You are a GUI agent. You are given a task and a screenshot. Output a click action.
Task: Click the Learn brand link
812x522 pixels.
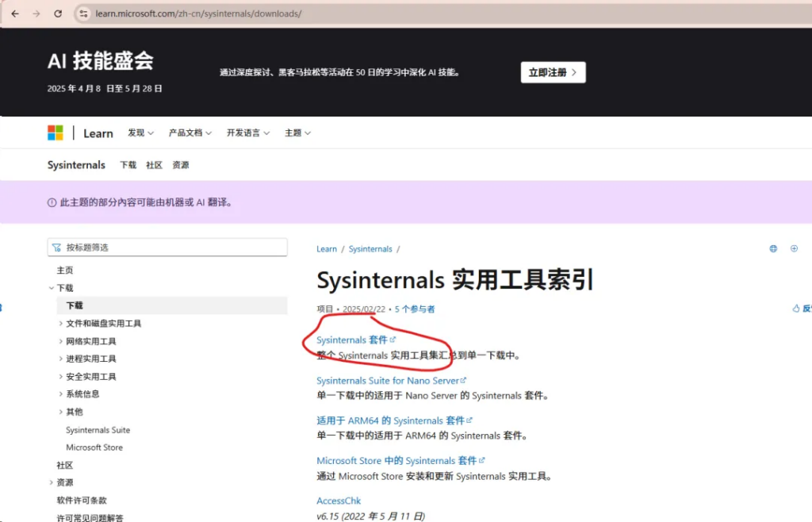click(x=98, y=133)
